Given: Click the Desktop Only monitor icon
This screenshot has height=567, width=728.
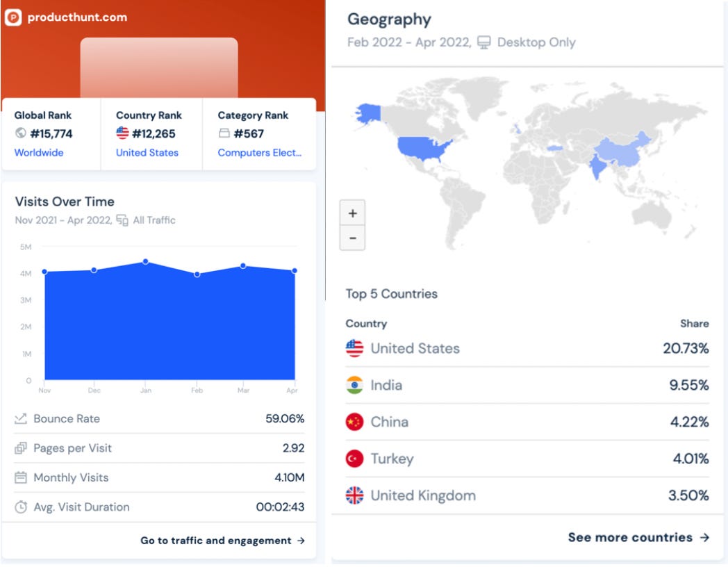Looking at the screenshot, I should 483,42.
